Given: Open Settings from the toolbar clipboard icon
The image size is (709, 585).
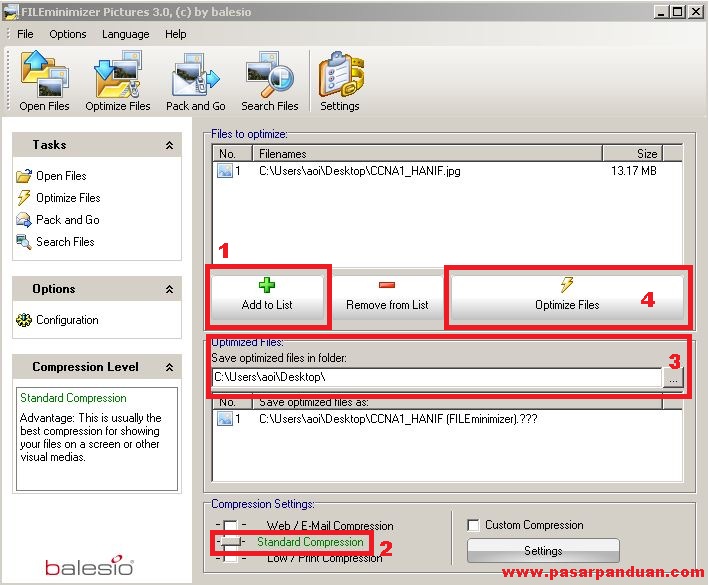Looking at the screenshot, I should (340, 74).
